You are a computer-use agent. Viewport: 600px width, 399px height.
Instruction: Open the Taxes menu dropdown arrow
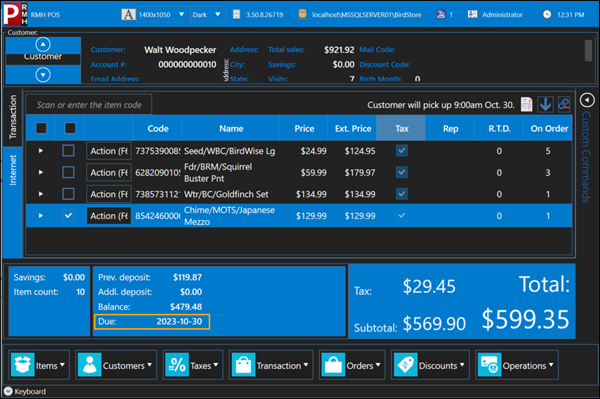tap(216, 365)
